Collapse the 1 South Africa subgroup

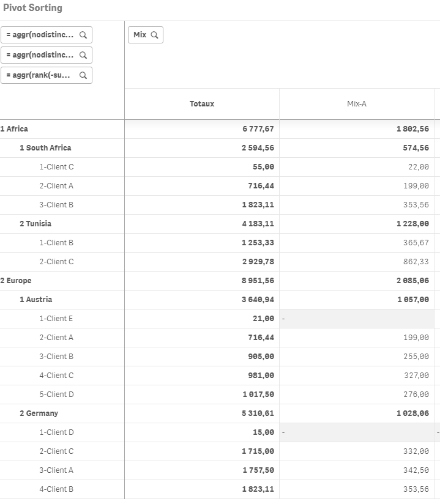tap(45, 148)
